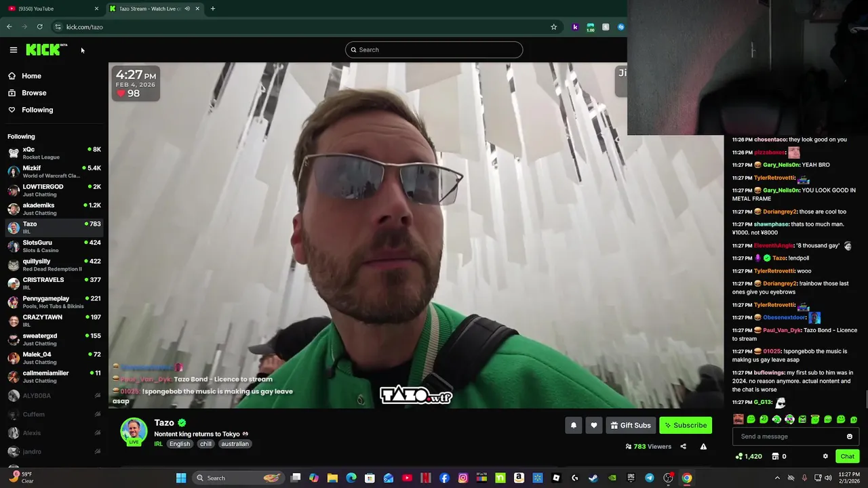View site information icon in address bar

pos(58,27)
